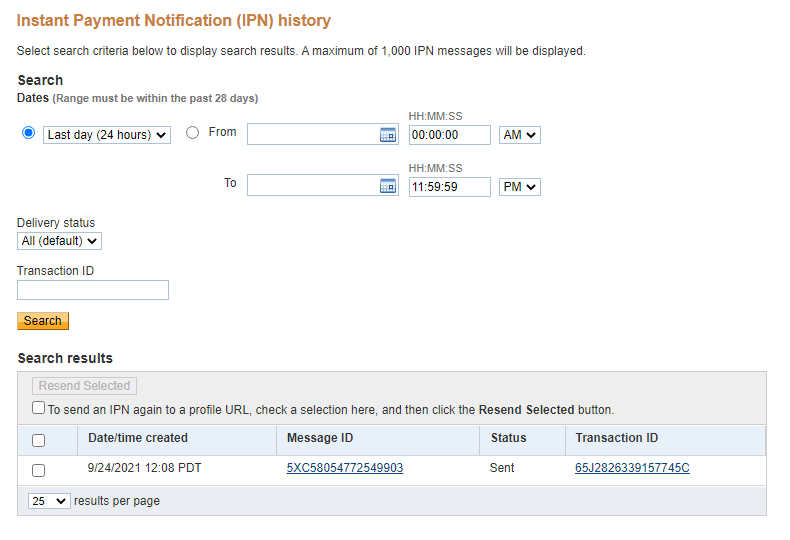Image resolution: width=790 pixels, height=540 pixels.
Task: Focus the From date text field
Action: [311, 135]
